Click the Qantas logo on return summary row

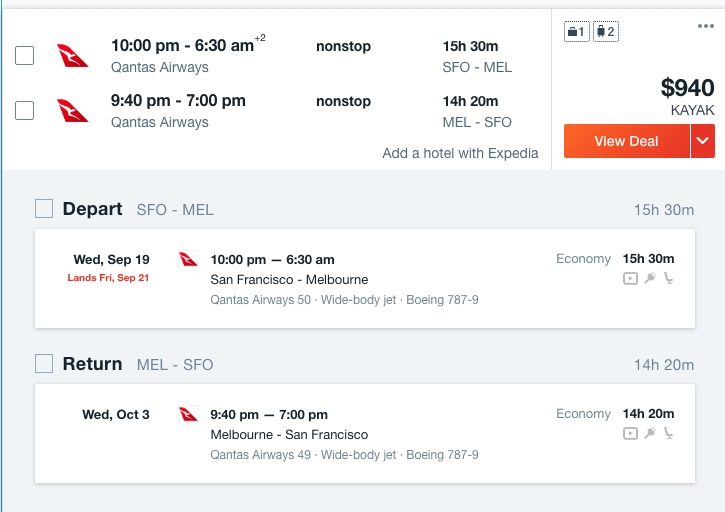[72, 111]
